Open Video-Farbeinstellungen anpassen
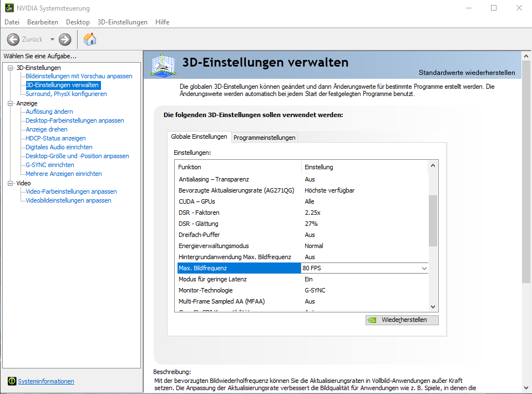 [x=71, y=191]
